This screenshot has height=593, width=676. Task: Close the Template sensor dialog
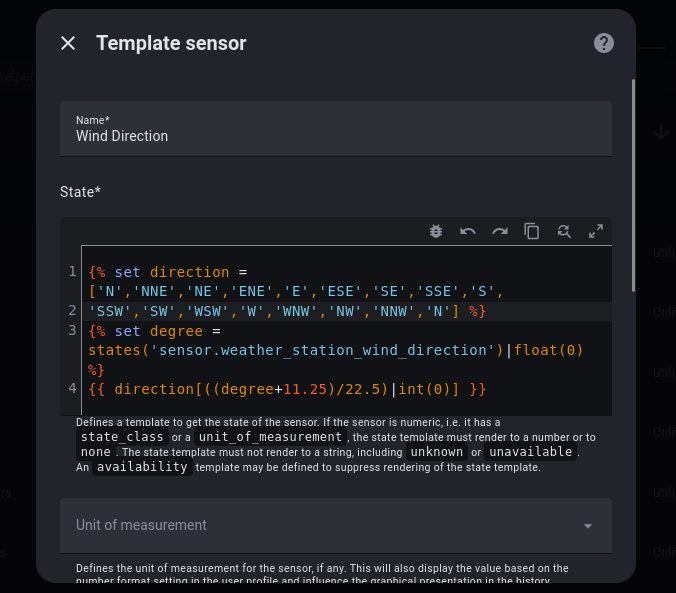click(x=68, y=43)
